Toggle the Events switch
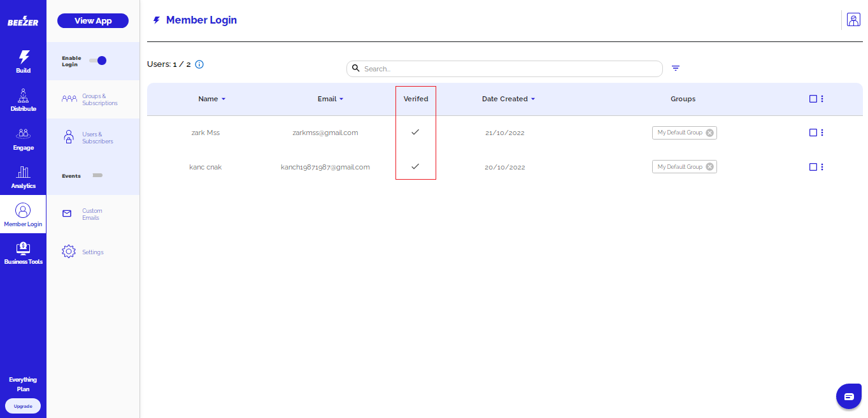The image size is (868, 418). (97, 175)
